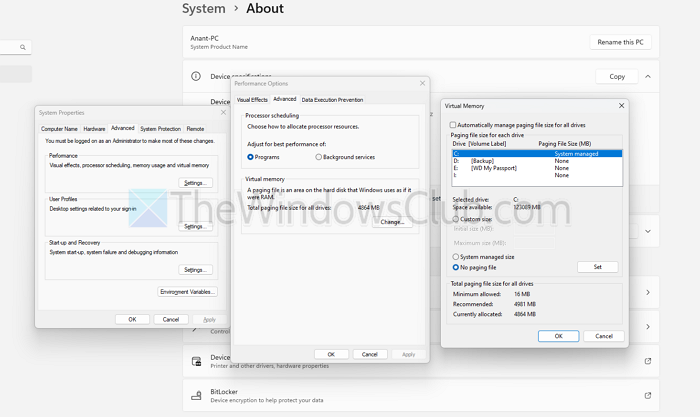Click the Minimum allowed 16 MB value
This screenshot has width=700, height=417.
(x=522, y=294)
